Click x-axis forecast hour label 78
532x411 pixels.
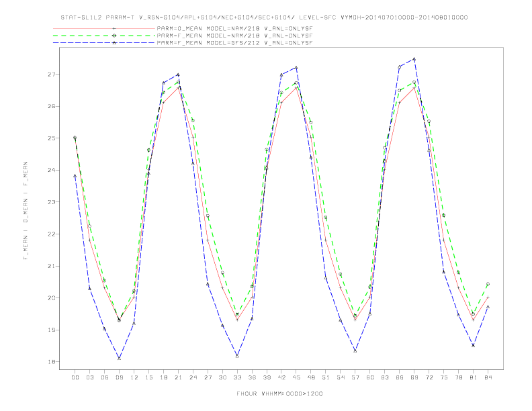459,377
